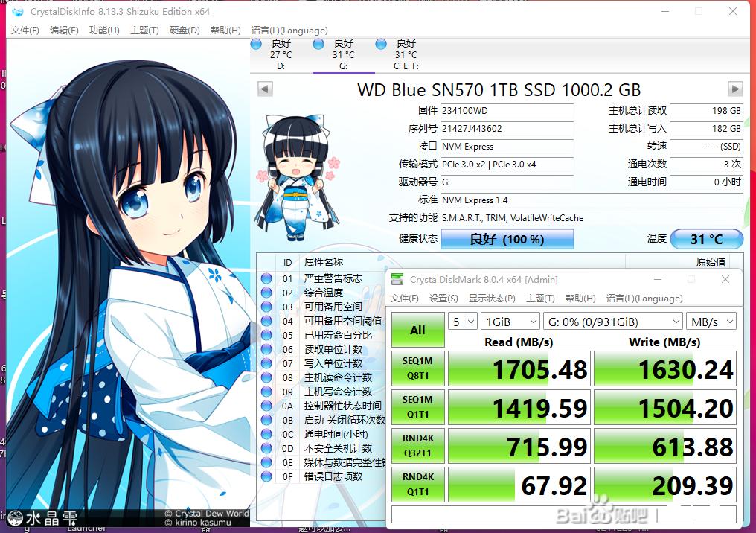The image size is (756, 533).
Task: Click status orb of attribute 0D 不安全关机计数
Action: pyautogui.click(x=266, y=448)
